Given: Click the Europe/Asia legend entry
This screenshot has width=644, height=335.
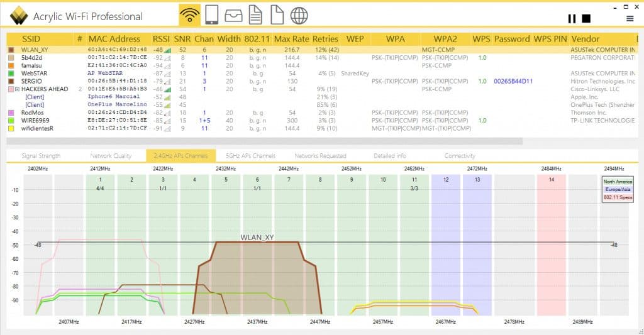Looking at the screenshot, I should 618,189.
